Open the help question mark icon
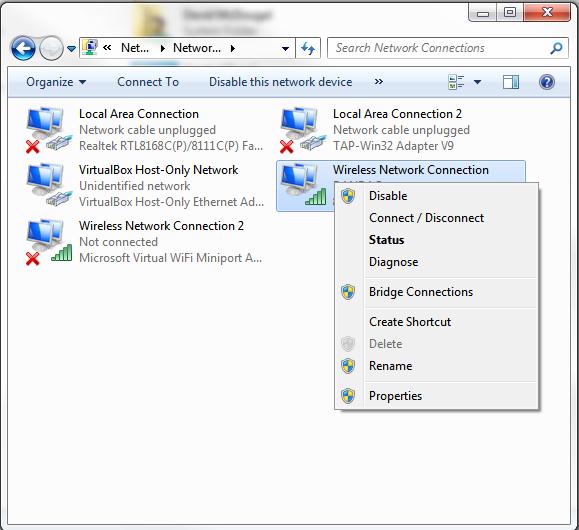 547,82
